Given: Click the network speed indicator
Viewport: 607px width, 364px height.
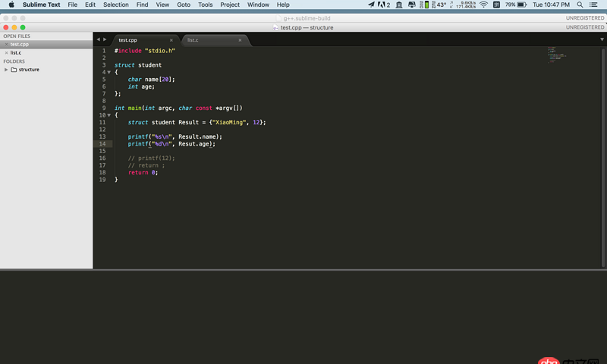Looking at the screenshot, I should click(463, 5).
